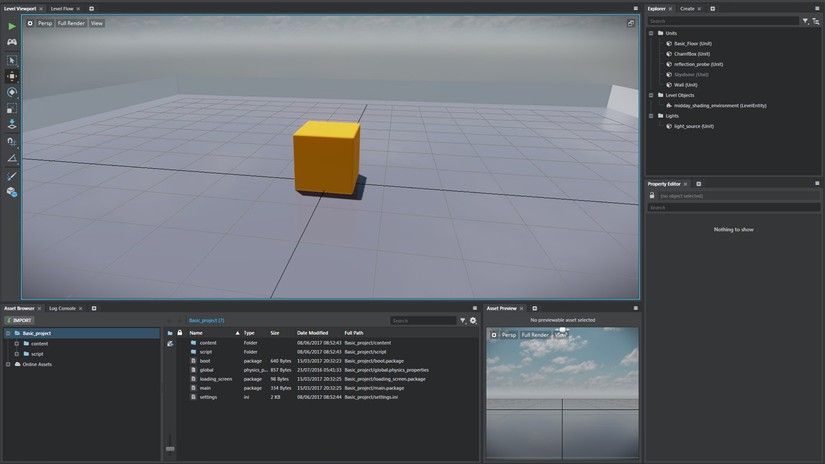This screenshot has height=464, width=825.
Task: Expand the Online Assets node
Action: (x=8, y=364)
